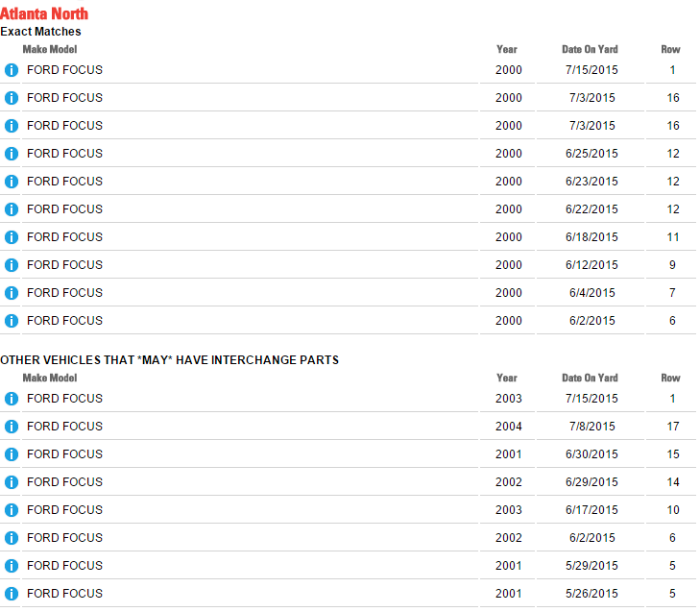Image resolution: width=700 pixels, height=612 pixels.
Task: Click info icon for 2004 Focus dated 7/8/2015
Action: click(x=12, y=427)
